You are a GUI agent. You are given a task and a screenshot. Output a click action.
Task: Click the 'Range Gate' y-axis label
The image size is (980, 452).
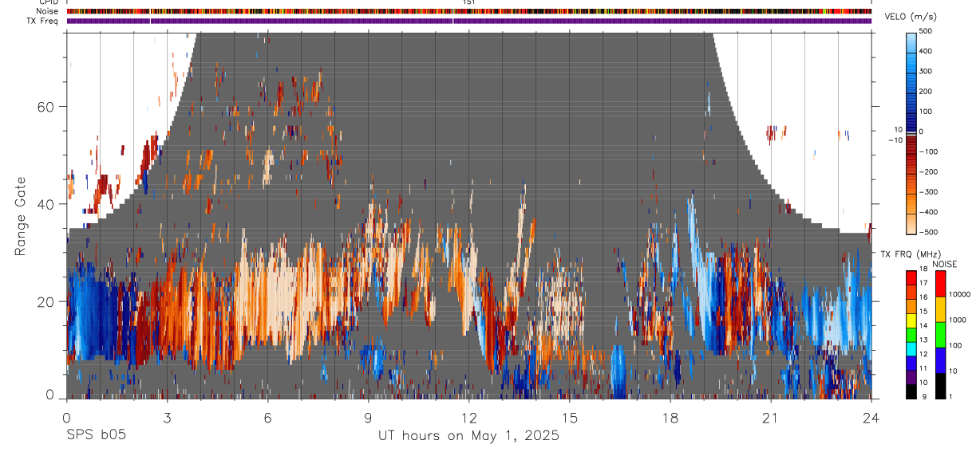[x=22, y=215]
